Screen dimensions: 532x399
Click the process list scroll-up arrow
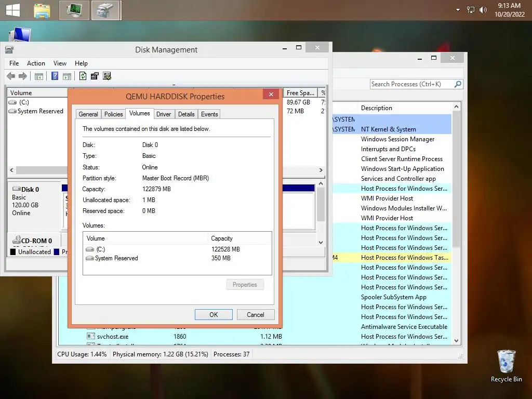tap(456, 107)
